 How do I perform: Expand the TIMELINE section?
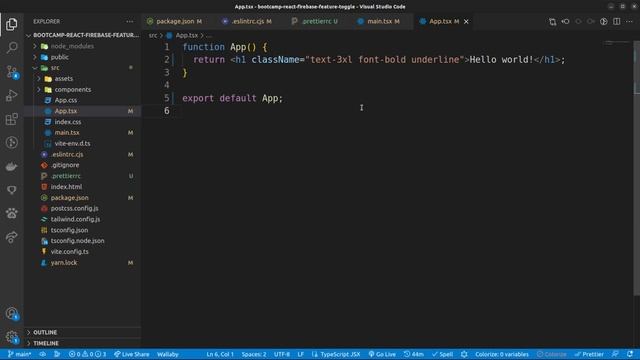(x=46, y=343)
